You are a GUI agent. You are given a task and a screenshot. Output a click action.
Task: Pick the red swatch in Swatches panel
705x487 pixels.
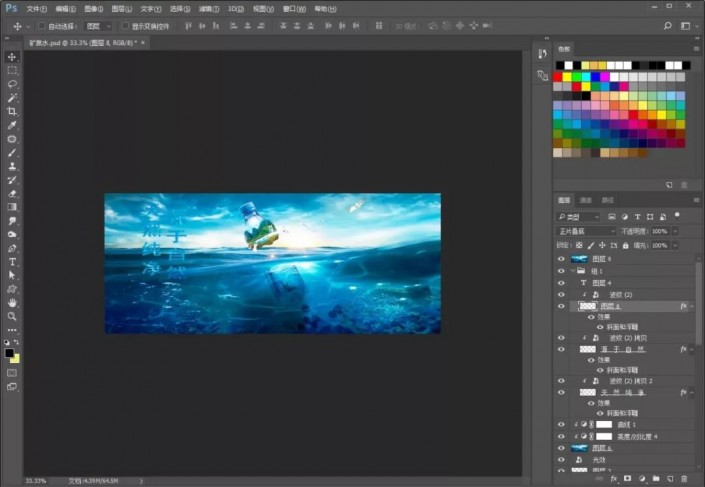click(558, 77)
